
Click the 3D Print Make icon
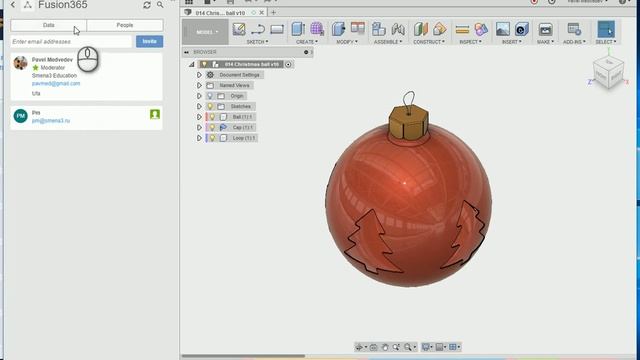[x=545, y=29]
